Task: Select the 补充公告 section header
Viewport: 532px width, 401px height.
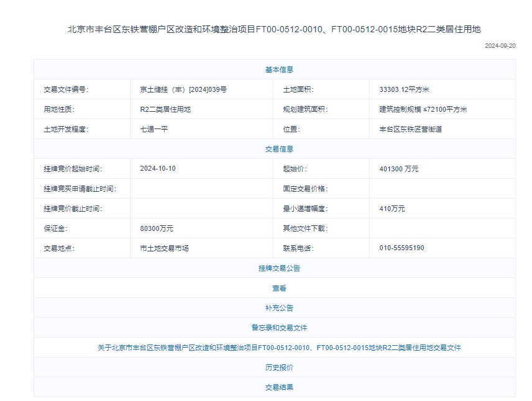Action: [279, 308]
